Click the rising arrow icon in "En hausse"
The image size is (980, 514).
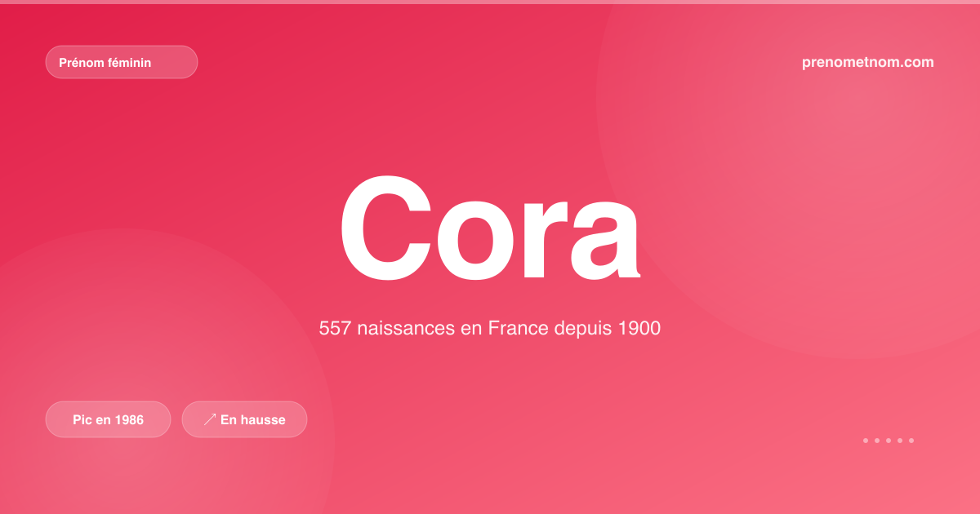point(210,419)
